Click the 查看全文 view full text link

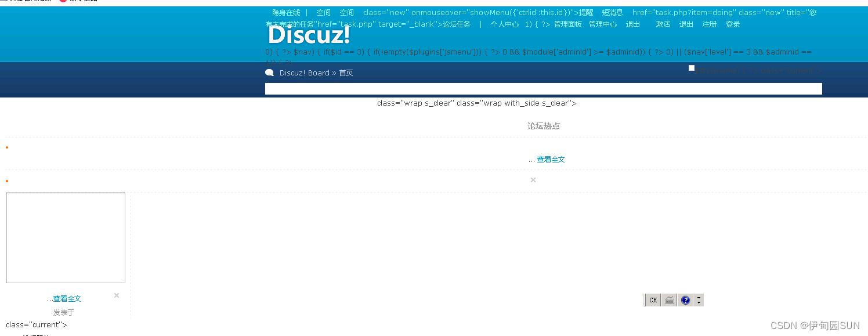551,159
